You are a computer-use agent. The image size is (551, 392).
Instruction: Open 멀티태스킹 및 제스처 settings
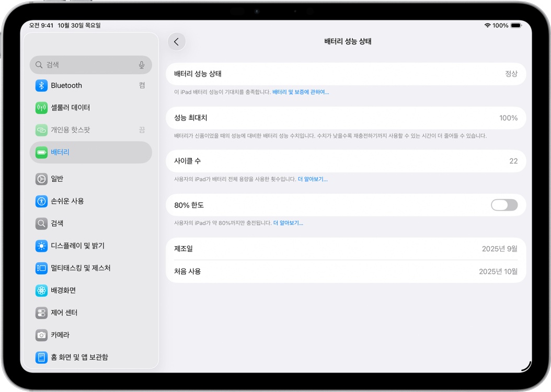point(90,268)
